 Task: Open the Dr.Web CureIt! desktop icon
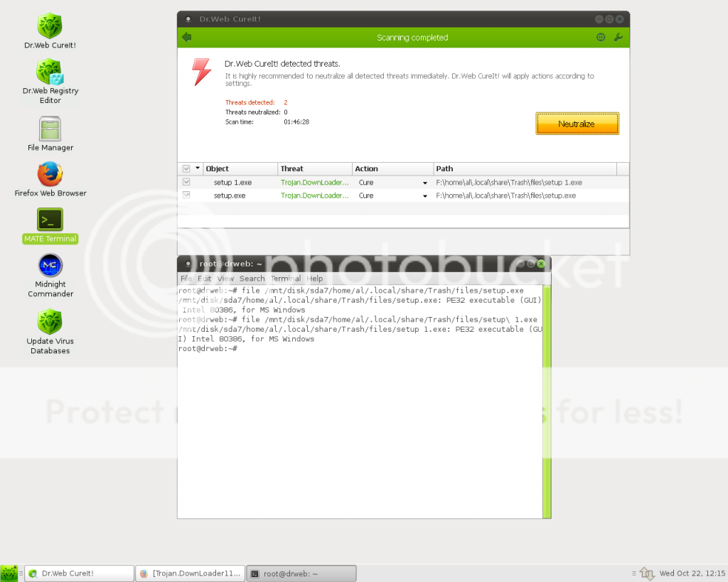[x=50, y=31]
